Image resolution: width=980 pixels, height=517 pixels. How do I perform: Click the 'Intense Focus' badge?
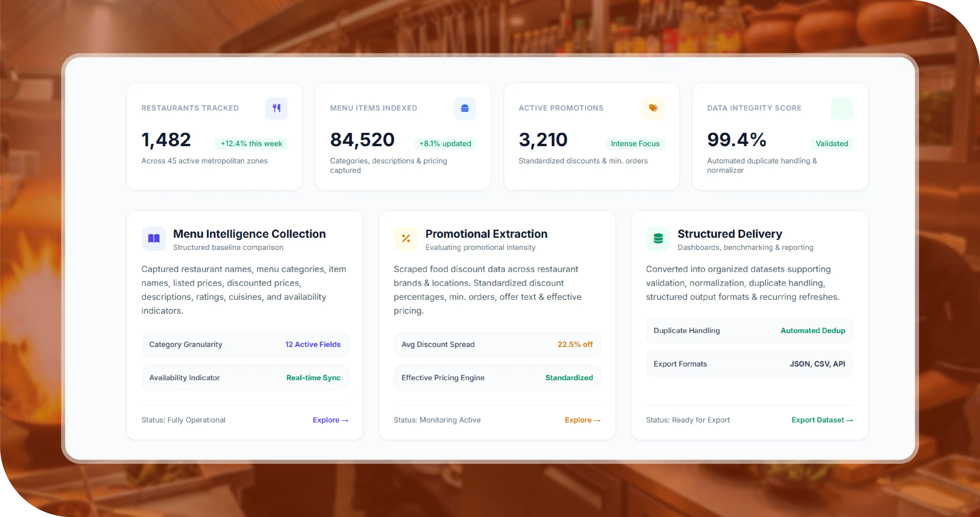[635, 144]
